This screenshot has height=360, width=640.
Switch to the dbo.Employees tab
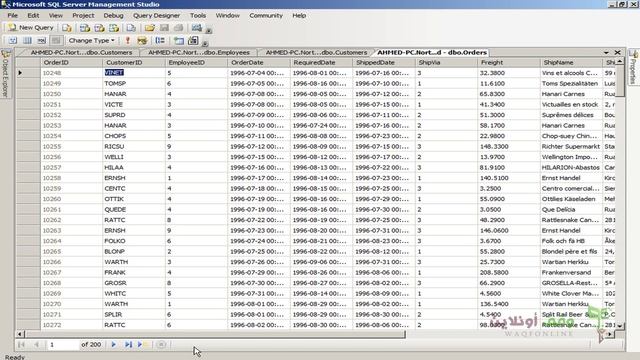coord(198,53)
